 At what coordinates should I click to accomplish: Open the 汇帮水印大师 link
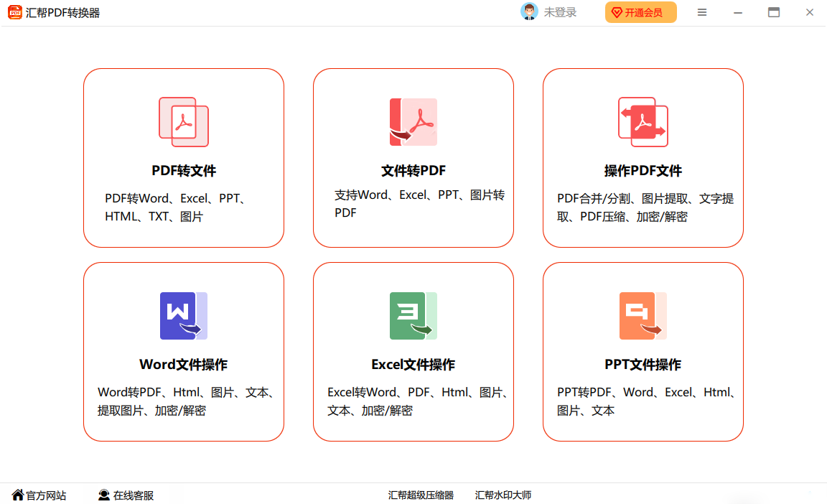click(503, 495)
